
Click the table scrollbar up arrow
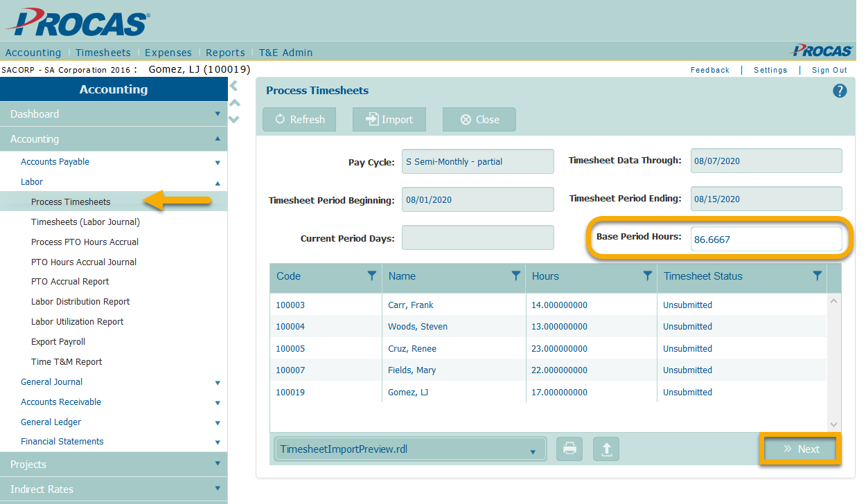(x=833, y=300)
